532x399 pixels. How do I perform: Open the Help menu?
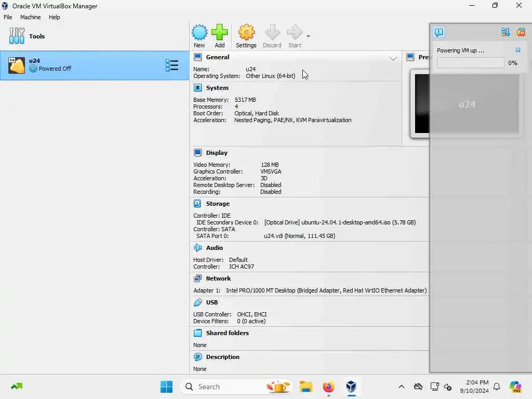pos(54,17)
